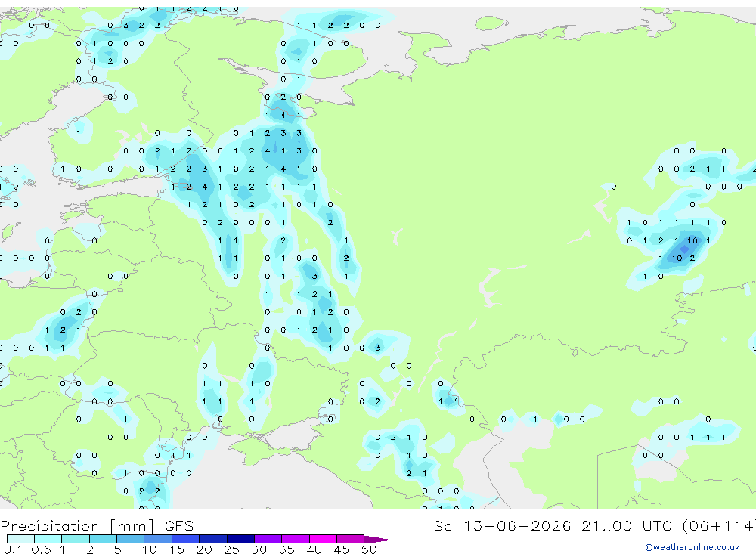The width and height of the screenshot is (756, 554).
Task: Click the legend scale label "25"
Action: 231,549
